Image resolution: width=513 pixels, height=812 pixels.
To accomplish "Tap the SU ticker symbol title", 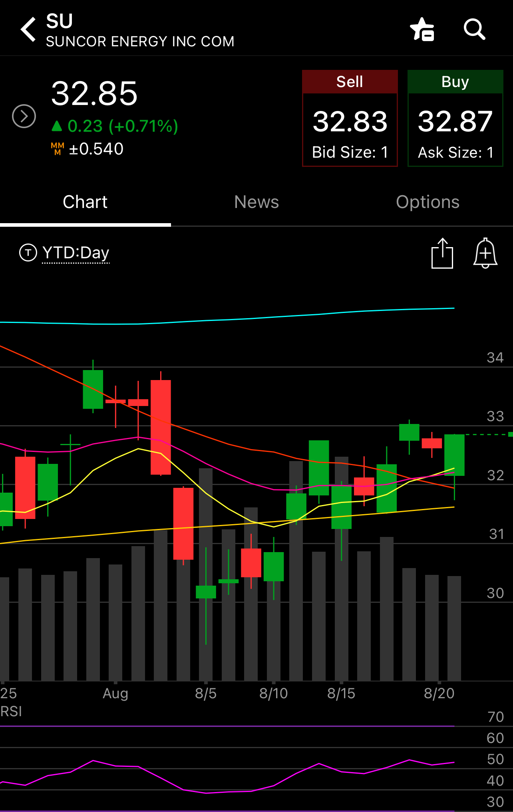I will (60, 21).
